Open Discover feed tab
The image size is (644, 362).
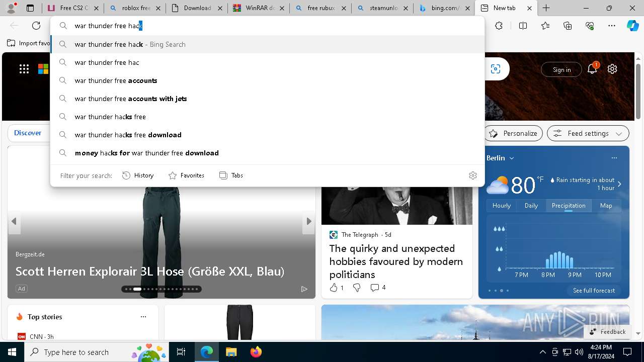point(28,133)
